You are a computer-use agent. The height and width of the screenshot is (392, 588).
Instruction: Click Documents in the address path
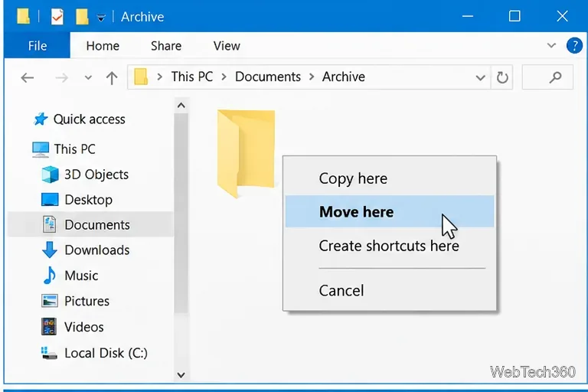pos(268,77)
